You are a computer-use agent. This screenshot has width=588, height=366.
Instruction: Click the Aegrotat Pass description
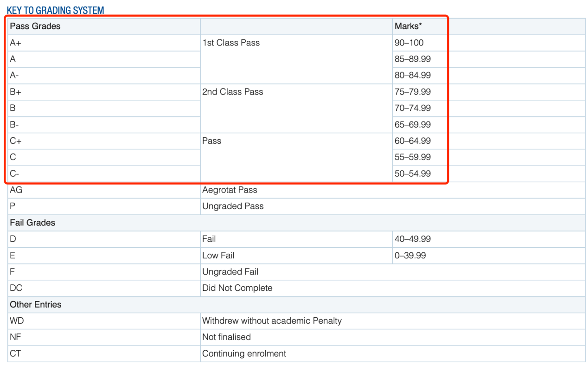pyautogui.click(x=230, y=190)
